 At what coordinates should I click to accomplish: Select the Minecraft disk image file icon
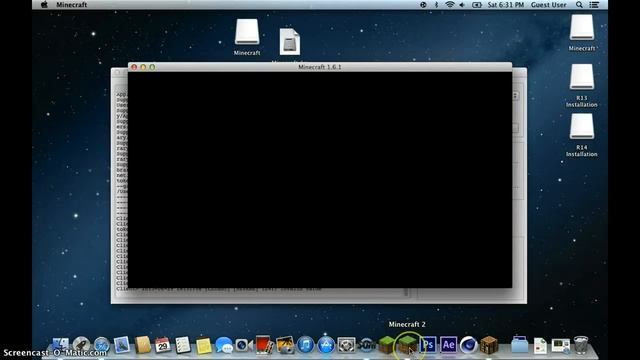[289, 42]
